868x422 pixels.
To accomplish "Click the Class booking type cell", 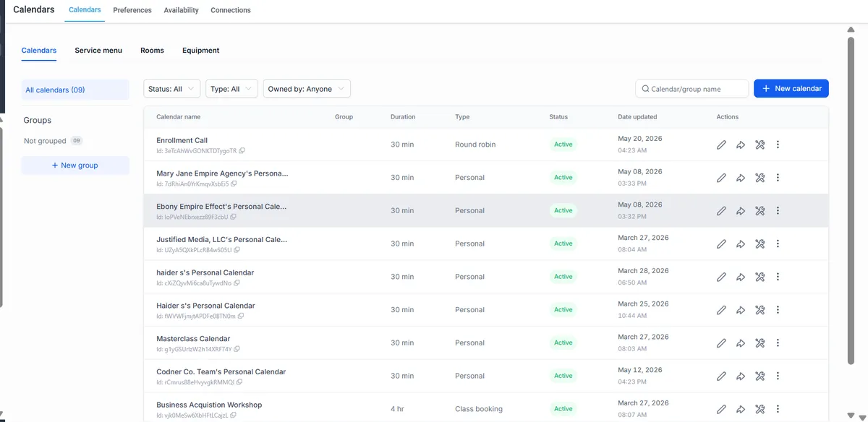I will pos(479,409).
